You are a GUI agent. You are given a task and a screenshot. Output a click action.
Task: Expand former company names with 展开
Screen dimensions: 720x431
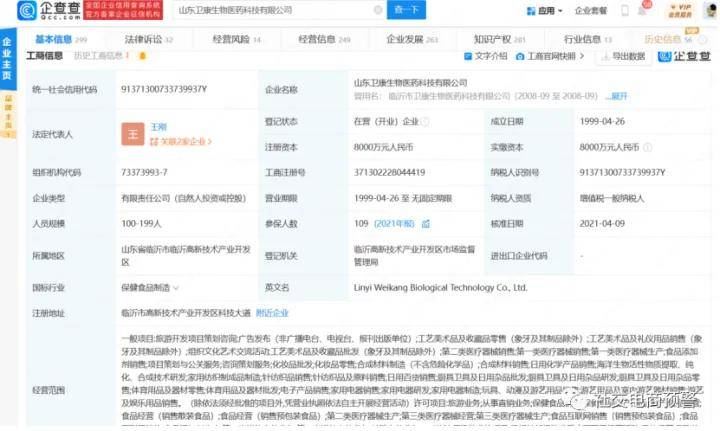tap(618, 96)
